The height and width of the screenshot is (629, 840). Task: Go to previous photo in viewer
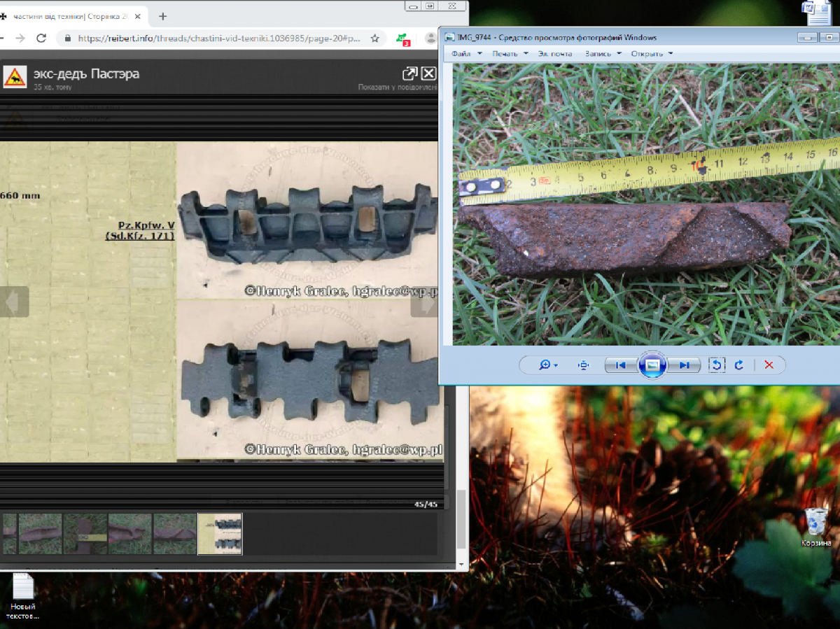pos(619,365)
